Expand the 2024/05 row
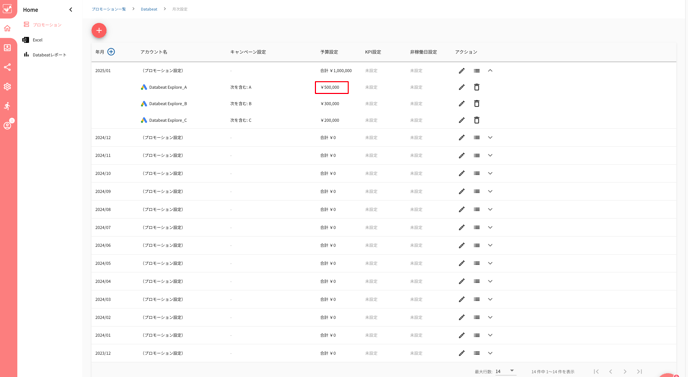This screenshot has width=688, height=377. point(490,263)
